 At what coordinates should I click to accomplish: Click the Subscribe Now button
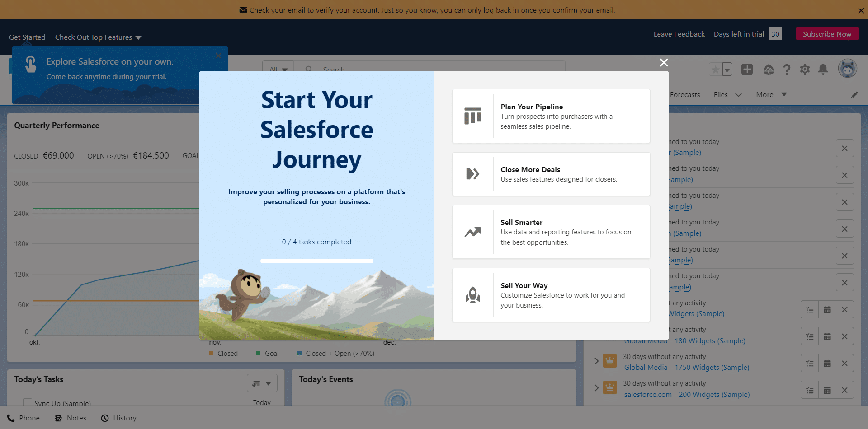pos(827,34)
